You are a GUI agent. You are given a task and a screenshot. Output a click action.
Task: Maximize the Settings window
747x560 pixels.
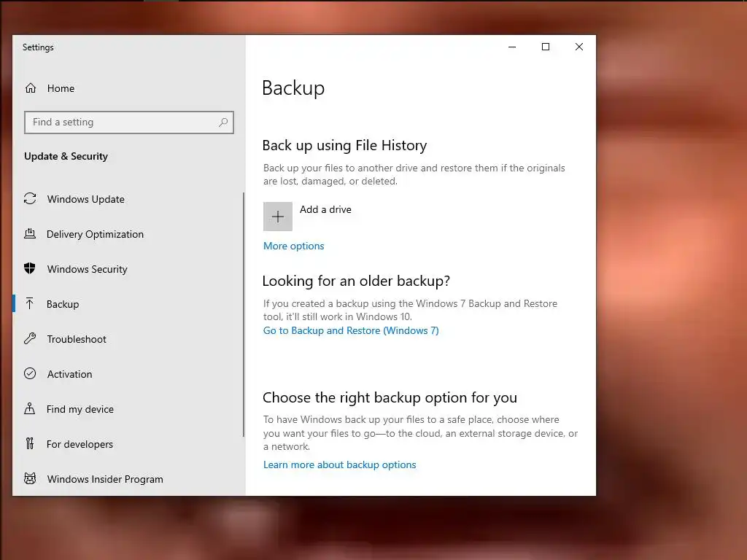pos(546,47)
